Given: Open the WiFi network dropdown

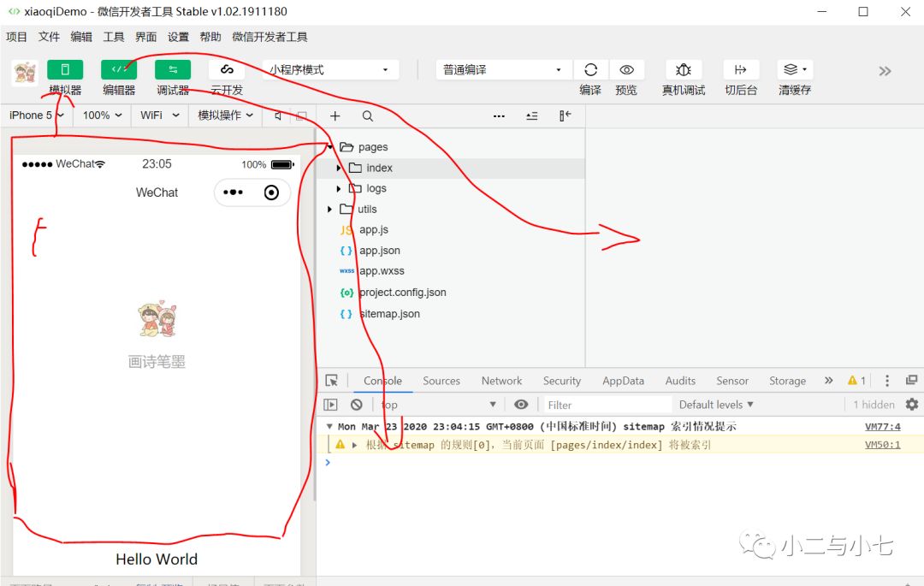Looking at the screenshot, I should pos(160,115).
